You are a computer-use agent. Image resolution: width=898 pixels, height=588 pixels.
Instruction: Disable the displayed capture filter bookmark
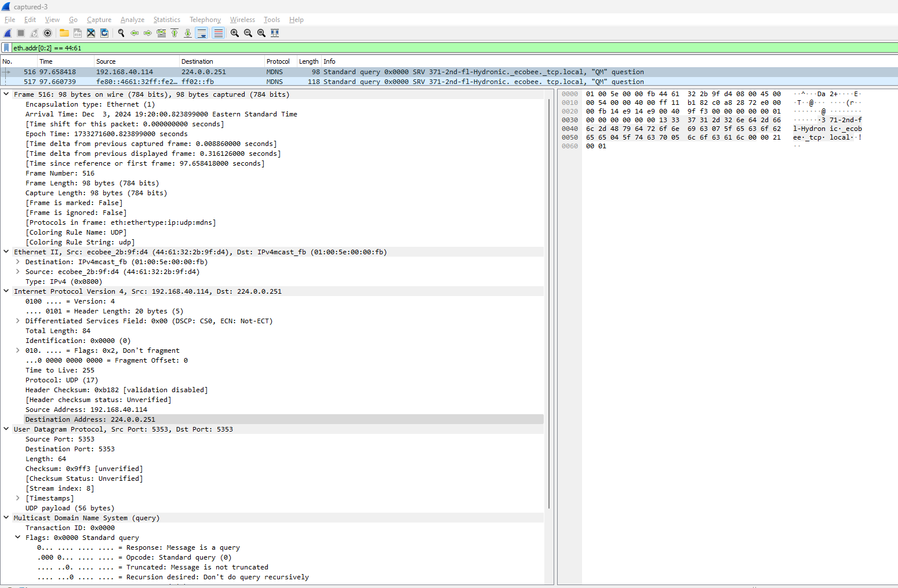[6, 47]
